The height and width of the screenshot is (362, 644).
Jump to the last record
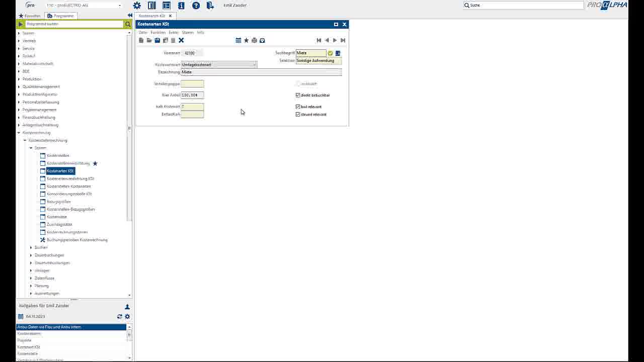[x=343, y=40]
